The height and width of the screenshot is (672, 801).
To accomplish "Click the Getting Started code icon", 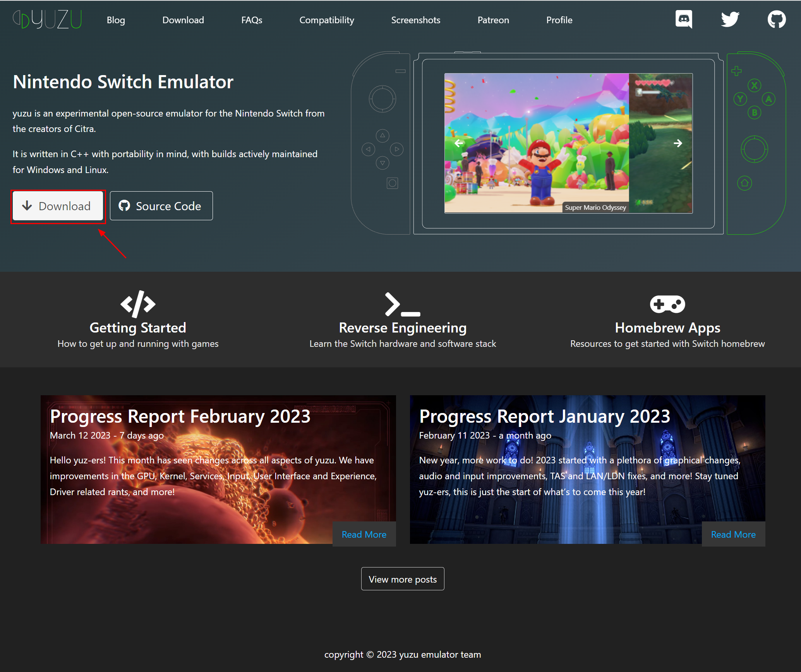I will [x=138, y=304].
